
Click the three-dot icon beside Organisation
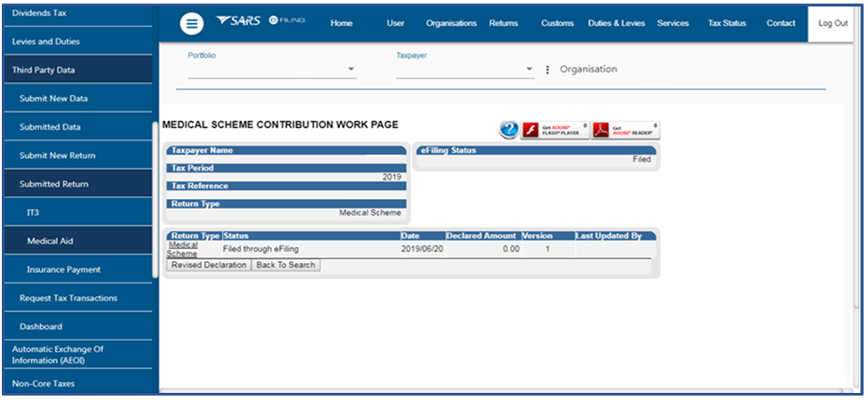(x=547, y=69)
